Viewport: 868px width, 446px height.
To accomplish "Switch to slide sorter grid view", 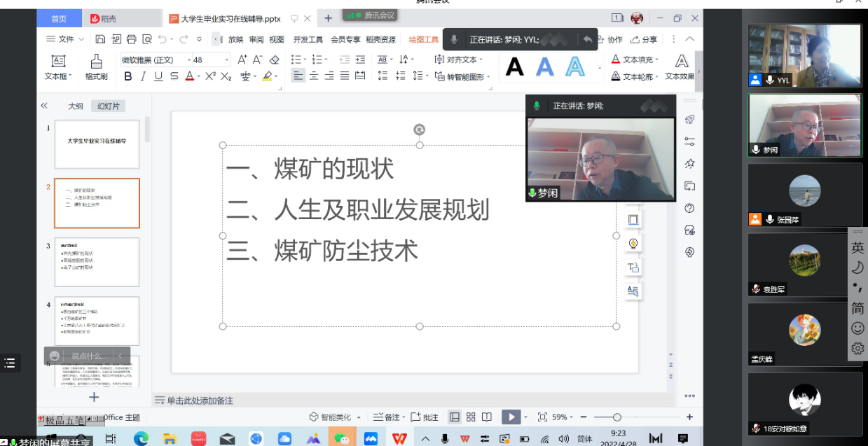I will pos(471,417).
